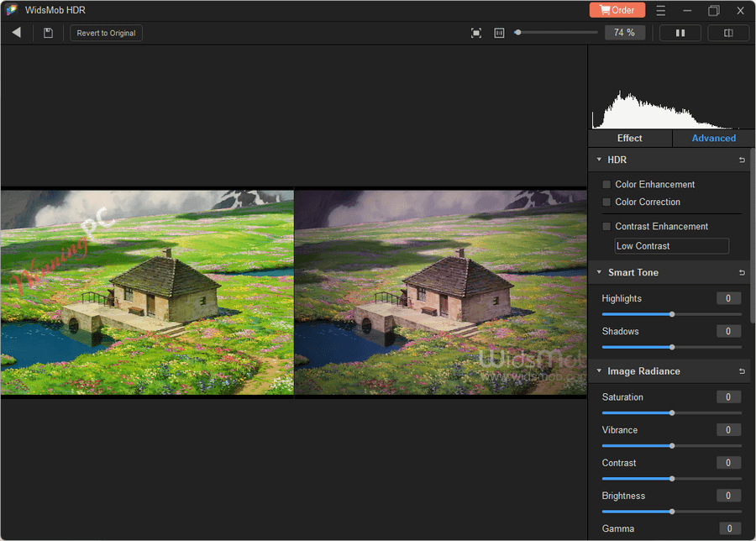Reset HDR settings with the undo icon
756x541 pixels.
[x=741, y=160]
